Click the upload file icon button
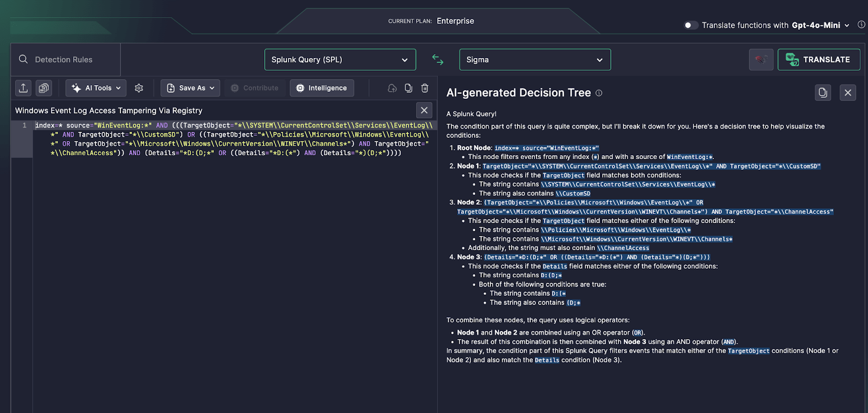Viewport: 868px width, 413px height. click(23, 88)
